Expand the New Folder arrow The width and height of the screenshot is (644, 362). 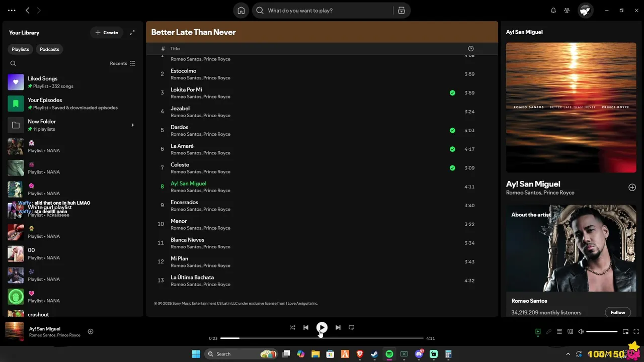click(x=133, y=125)
